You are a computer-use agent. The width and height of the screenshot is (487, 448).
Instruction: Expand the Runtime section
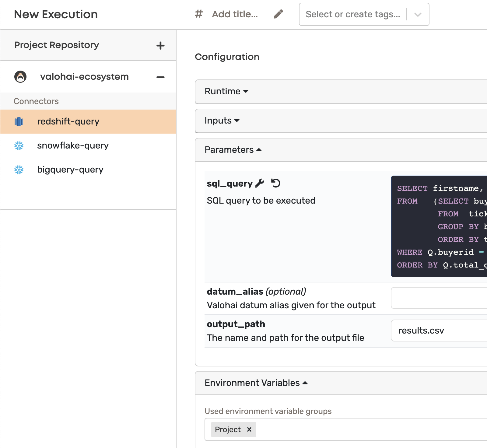(341, 91)
